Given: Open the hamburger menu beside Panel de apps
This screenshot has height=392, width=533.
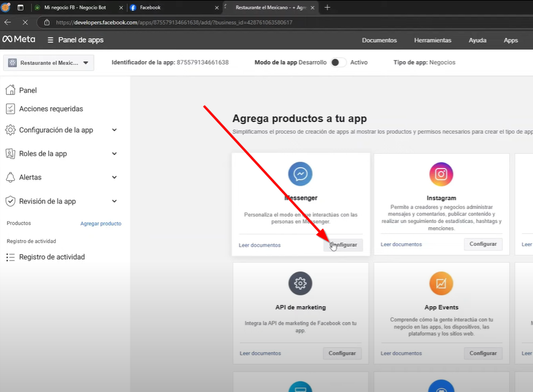Looking at the screenshot, I should pos(50,40).
